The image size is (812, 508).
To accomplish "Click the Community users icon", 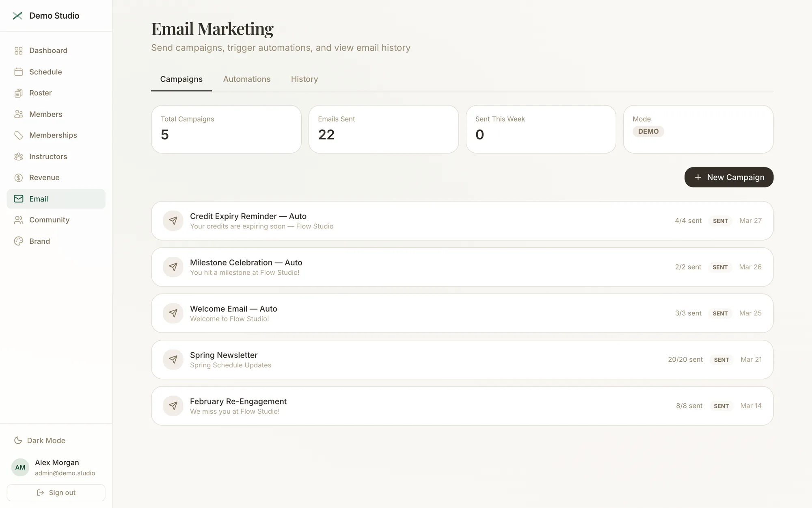I will [19, 220].
